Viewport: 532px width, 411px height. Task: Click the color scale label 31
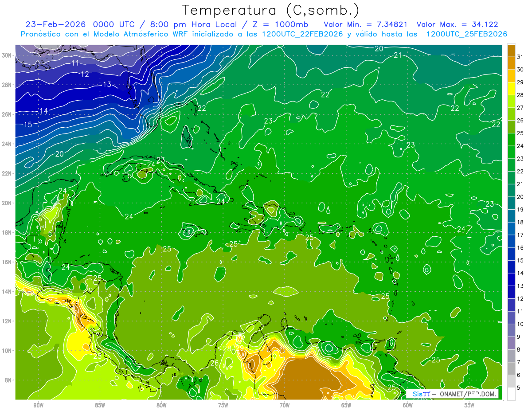click(x=520, y=57)
